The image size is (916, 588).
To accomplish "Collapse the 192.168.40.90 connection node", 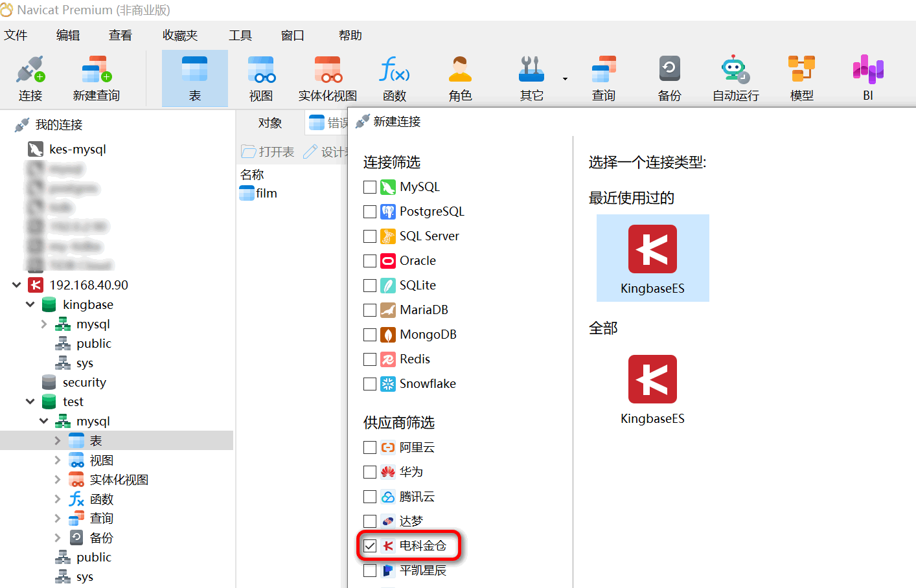I will pos(16,285).
